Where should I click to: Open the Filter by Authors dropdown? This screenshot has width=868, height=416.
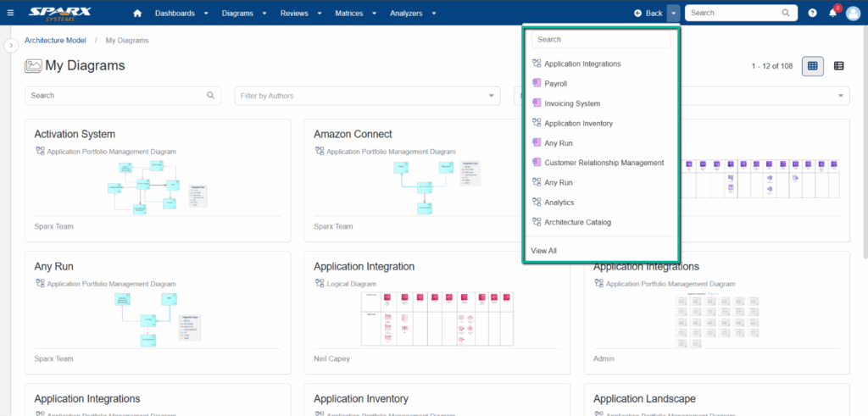[368, 96]
